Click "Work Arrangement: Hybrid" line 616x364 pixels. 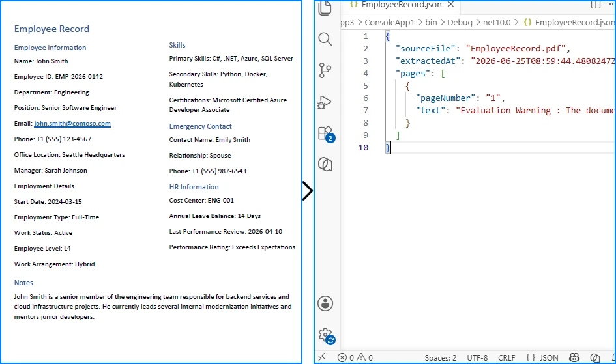(x=54, y=264)
